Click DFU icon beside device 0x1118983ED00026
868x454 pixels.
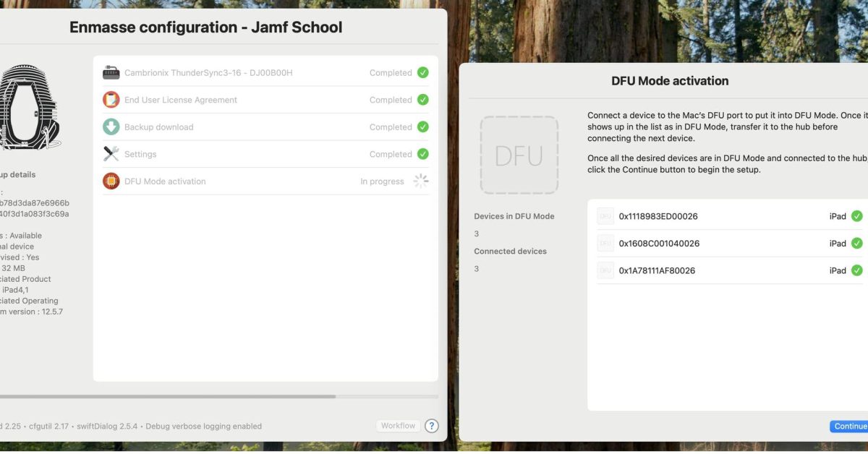605,216
